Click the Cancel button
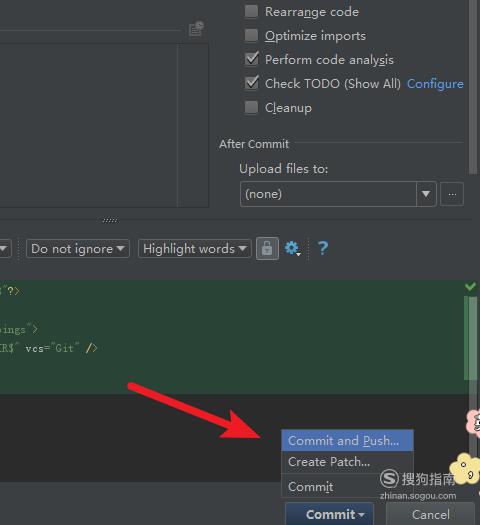The width and height of the screenshot is (480, 525). coord(430,514)
